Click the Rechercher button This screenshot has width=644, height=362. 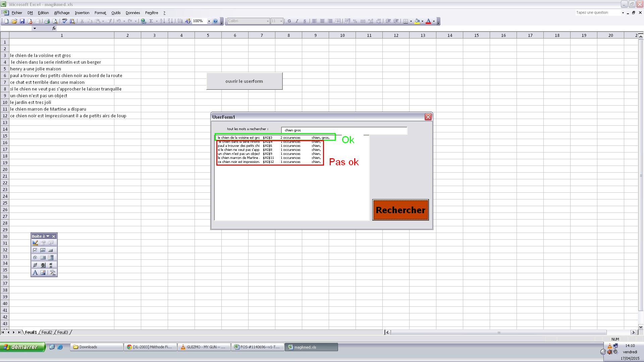[x=400, y=210]
